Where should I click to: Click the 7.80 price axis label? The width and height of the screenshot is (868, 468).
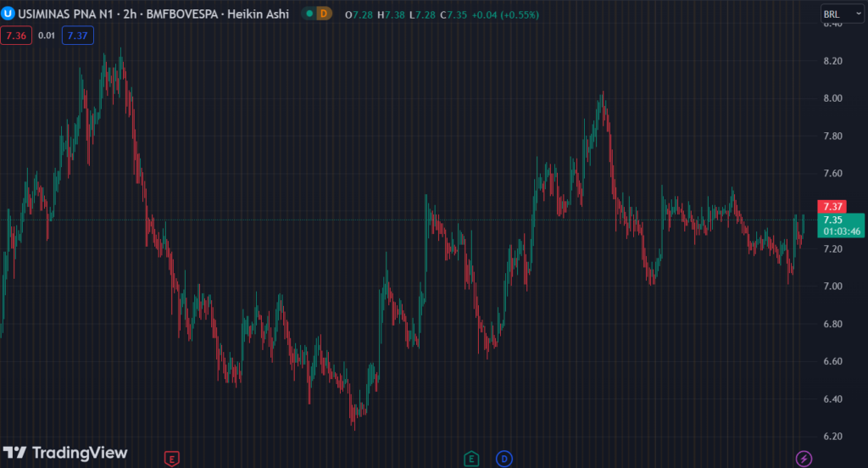(x=832, y=136)
